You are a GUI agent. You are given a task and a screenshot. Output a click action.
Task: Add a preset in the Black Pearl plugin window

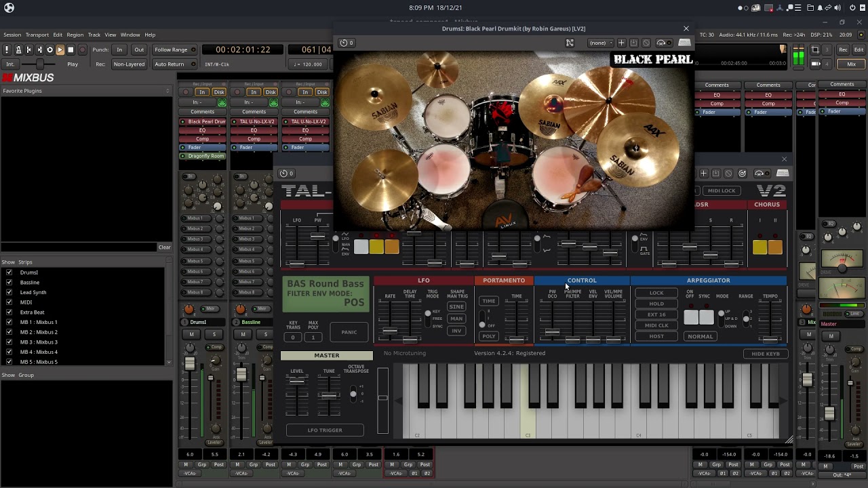621,43
